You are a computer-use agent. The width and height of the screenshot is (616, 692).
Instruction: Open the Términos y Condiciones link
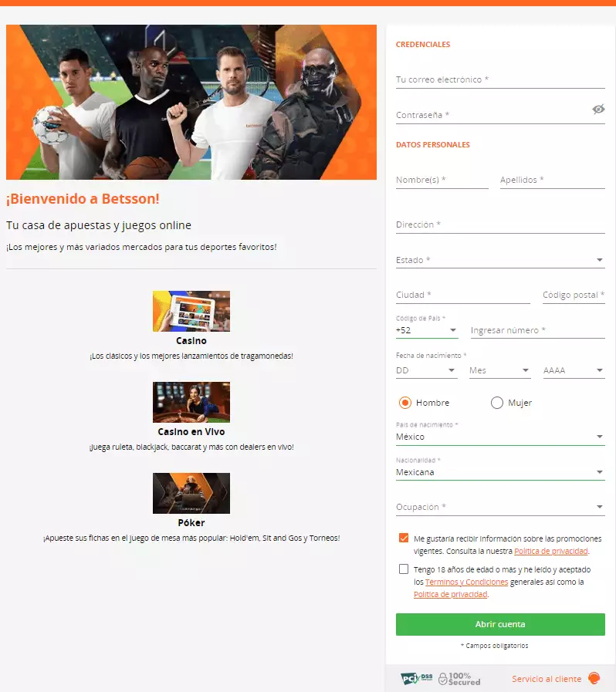point(466,582)
